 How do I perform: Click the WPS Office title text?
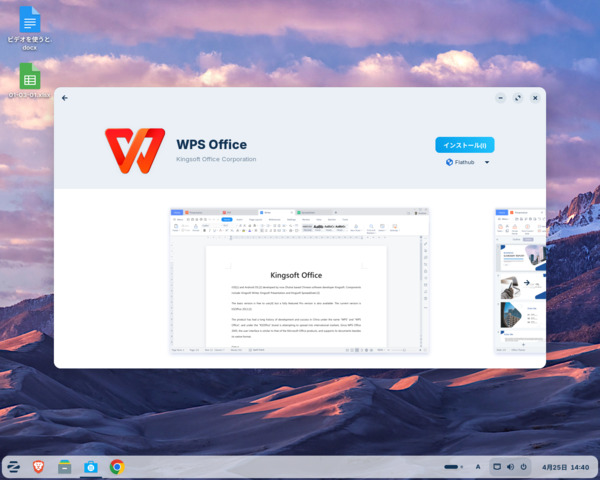[x=212, y=144]
